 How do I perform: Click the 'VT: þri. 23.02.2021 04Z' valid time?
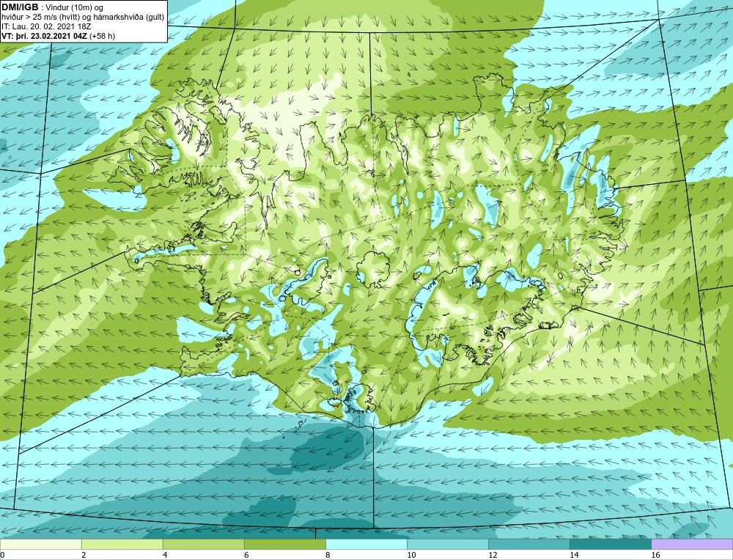pos(44,36)
